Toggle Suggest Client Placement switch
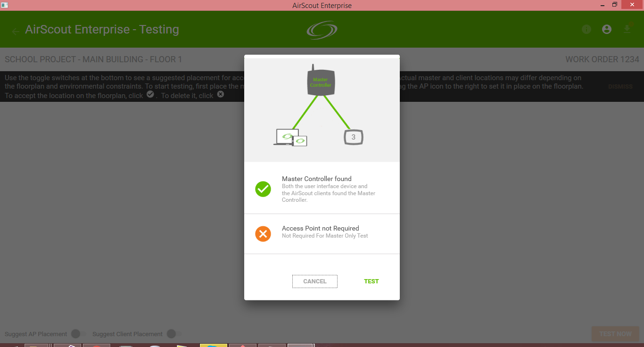 pos(173,334)
